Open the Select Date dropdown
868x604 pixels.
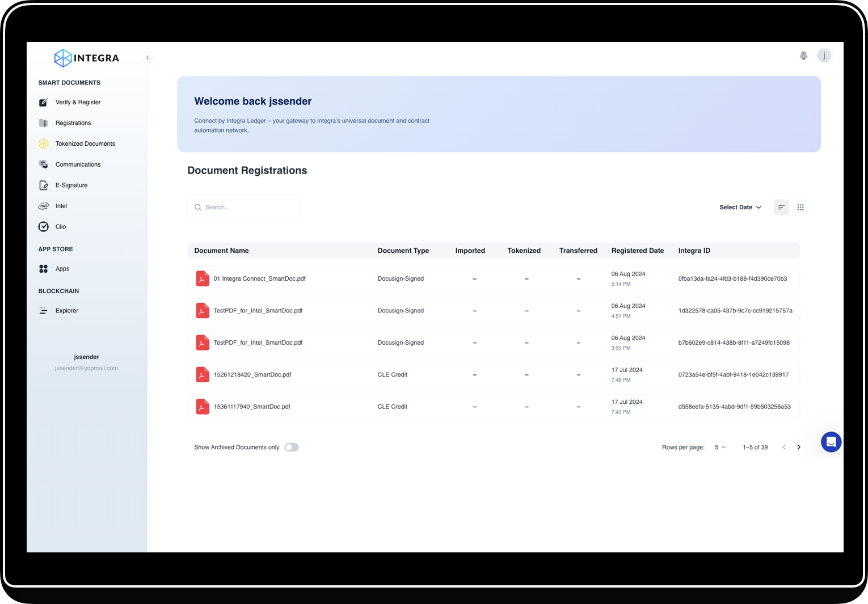coord(740,207)
